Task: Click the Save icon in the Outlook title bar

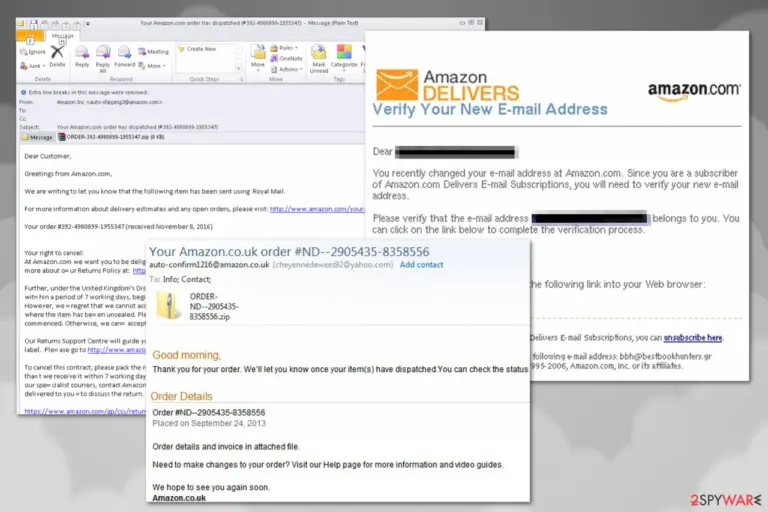Action: coord(33,24)
